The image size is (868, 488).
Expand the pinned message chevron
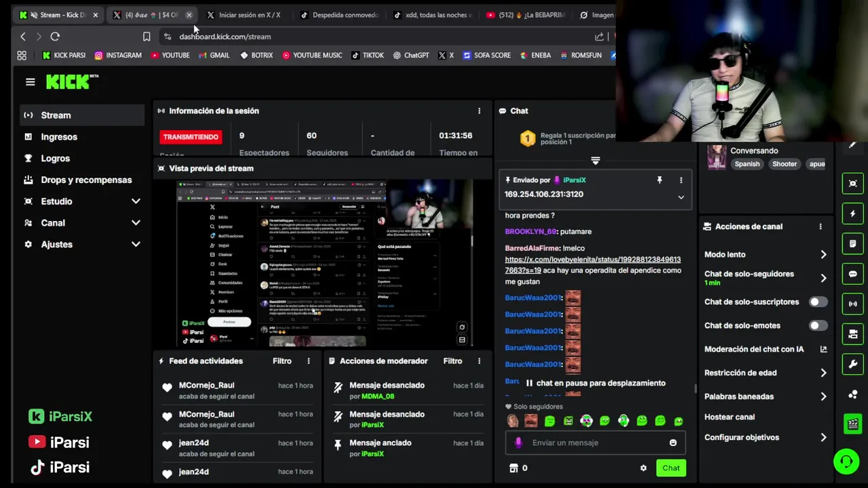681,198
